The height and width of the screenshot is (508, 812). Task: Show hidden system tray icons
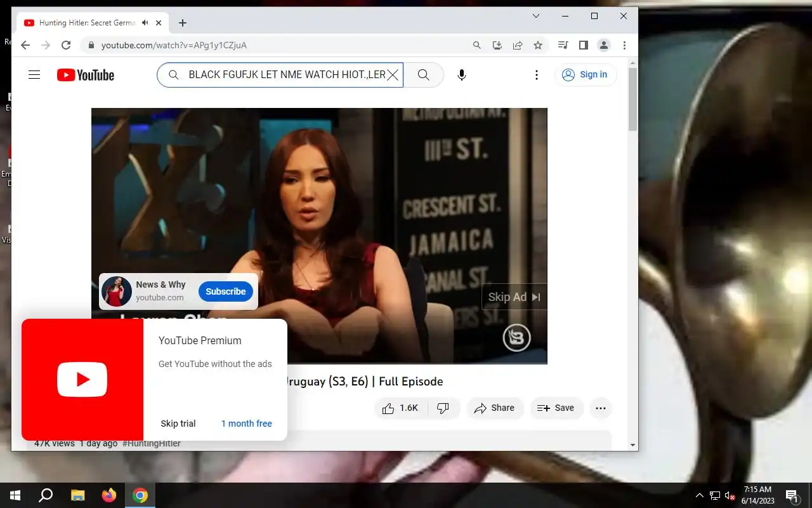[x=700, y=495]
